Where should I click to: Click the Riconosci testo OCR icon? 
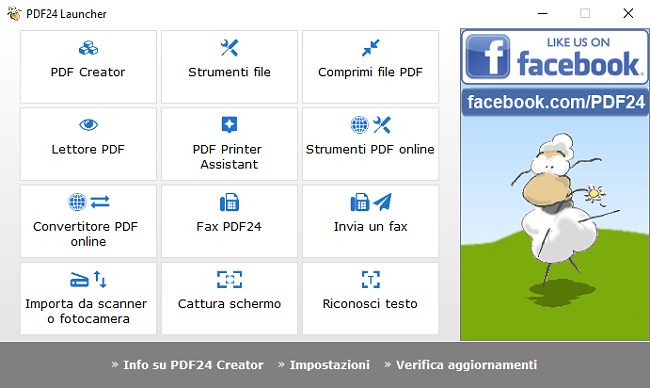(x=371, y=279)
